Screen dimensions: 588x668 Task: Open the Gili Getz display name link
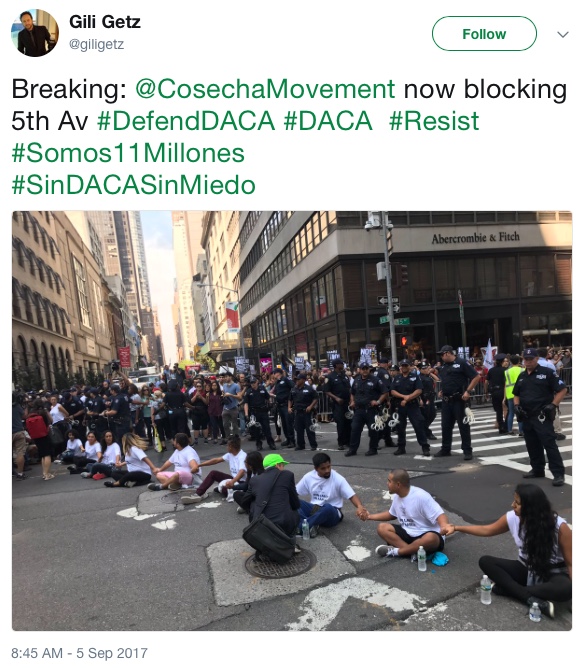click(x=105, y=22)
